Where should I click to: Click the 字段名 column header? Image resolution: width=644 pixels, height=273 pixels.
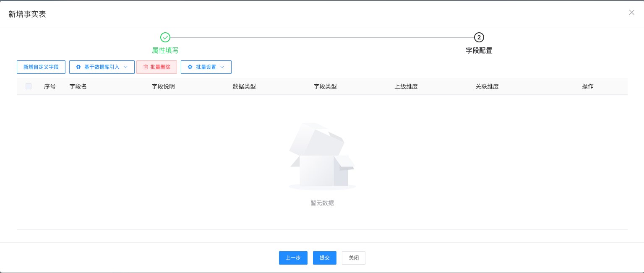tap(78, 86)
